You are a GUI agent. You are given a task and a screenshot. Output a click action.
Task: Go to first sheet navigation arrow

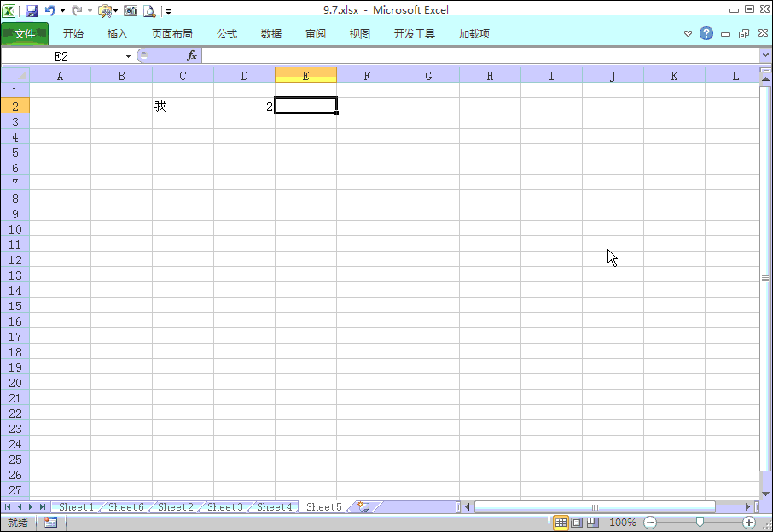tap(8, 507)
